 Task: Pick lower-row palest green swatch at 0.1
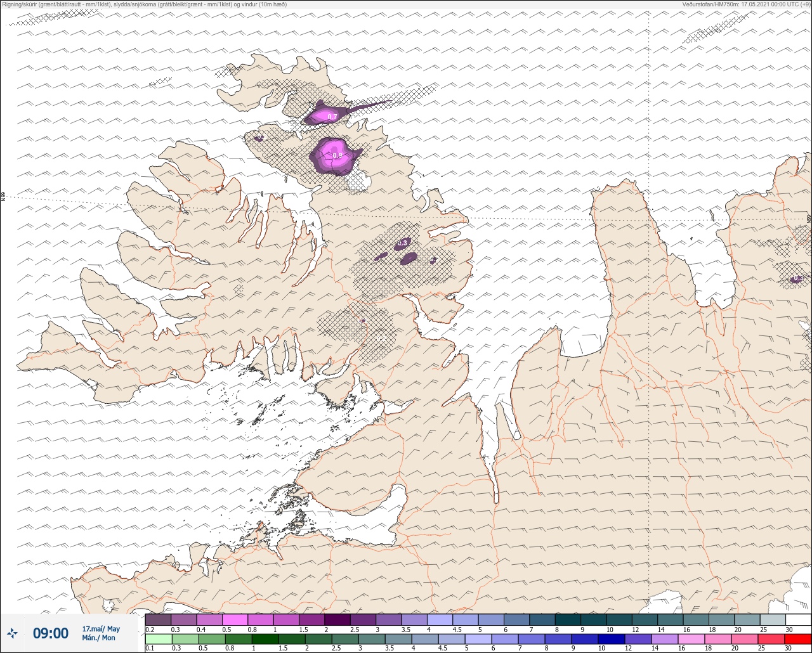[158, 639]
